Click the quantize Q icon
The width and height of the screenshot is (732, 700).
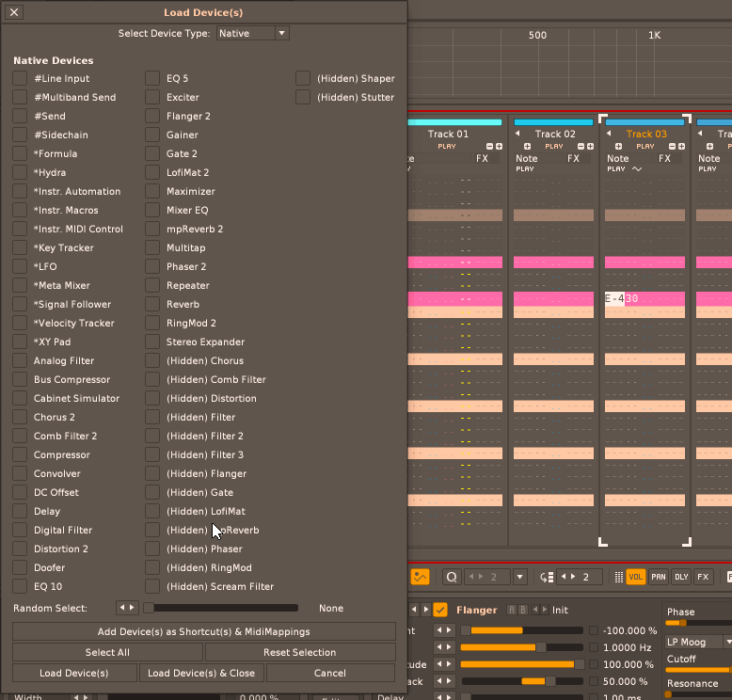click(452, 577)
